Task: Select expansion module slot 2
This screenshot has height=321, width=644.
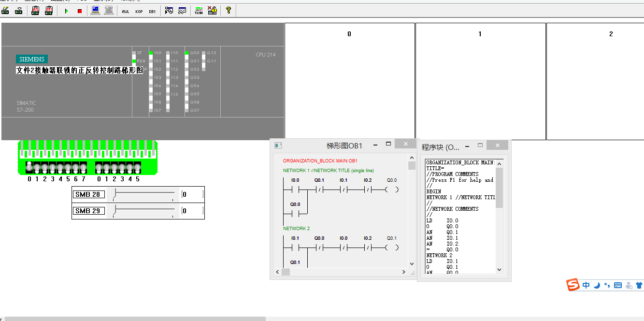Action: 595,81
